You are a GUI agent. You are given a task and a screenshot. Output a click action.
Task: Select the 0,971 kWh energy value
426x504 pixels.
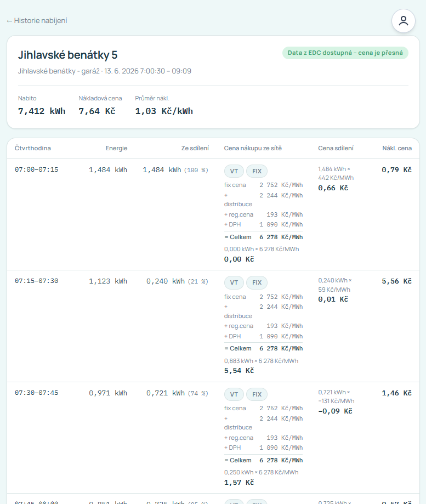108,393
